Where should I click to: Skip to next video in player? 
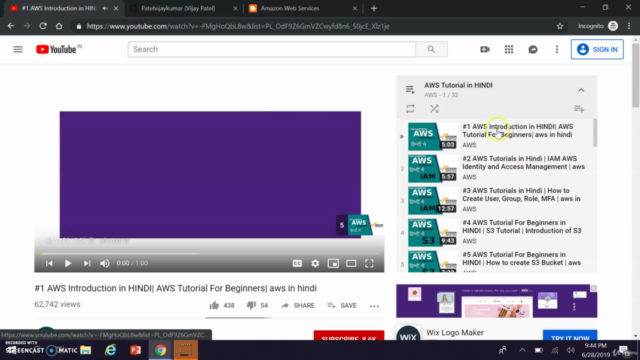[x=87, y=263]
